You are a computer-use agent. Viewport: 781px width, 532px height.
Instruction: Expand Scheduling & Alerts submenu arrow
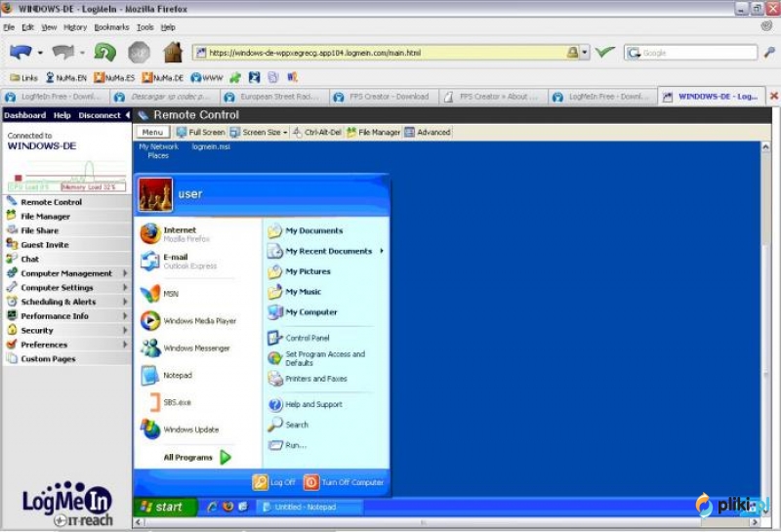pyautogui.click(x=125, y=302)
